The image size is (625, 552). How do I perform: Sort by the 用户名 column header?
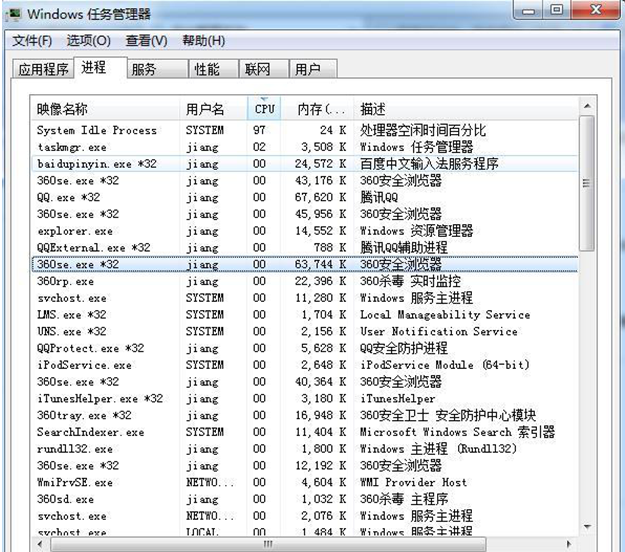coord(213,109)
